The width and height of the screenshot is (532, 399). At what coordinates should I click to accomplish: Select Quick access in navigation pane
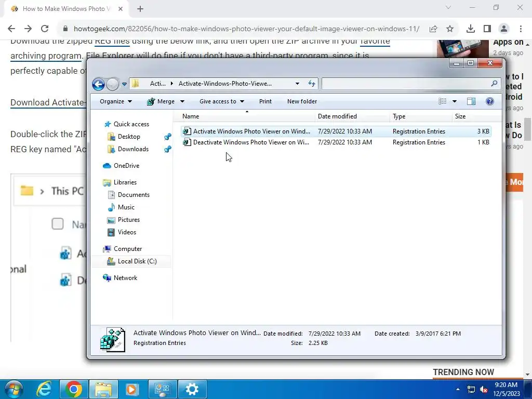pyautogui.click(x=131, y=124)
